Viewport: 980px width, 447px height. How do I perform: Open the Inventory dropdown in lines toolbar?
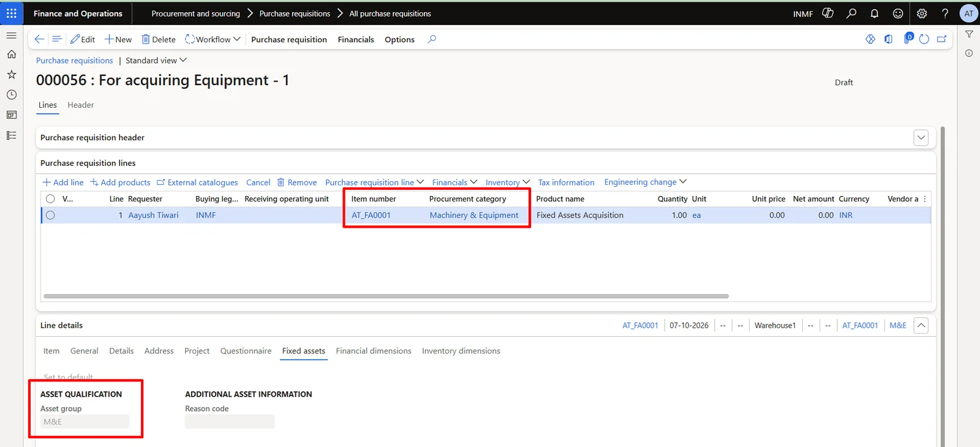point(508,182)
